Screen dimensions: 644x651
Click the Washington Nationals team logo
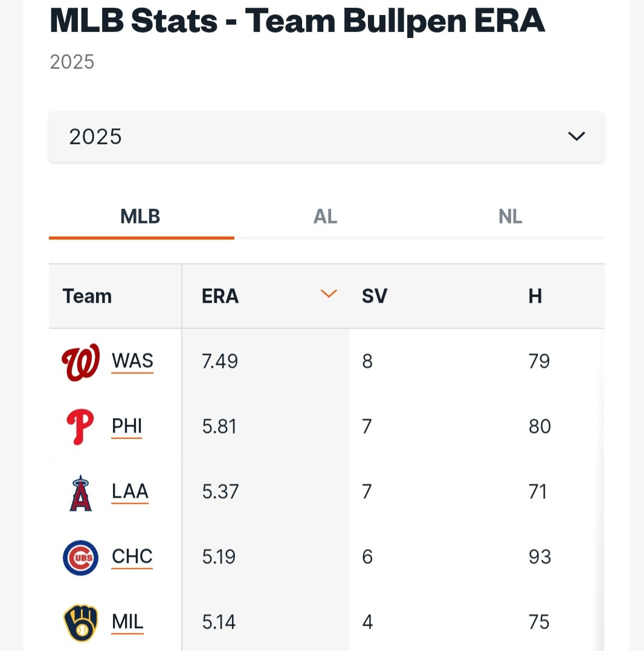coord(80,362)
